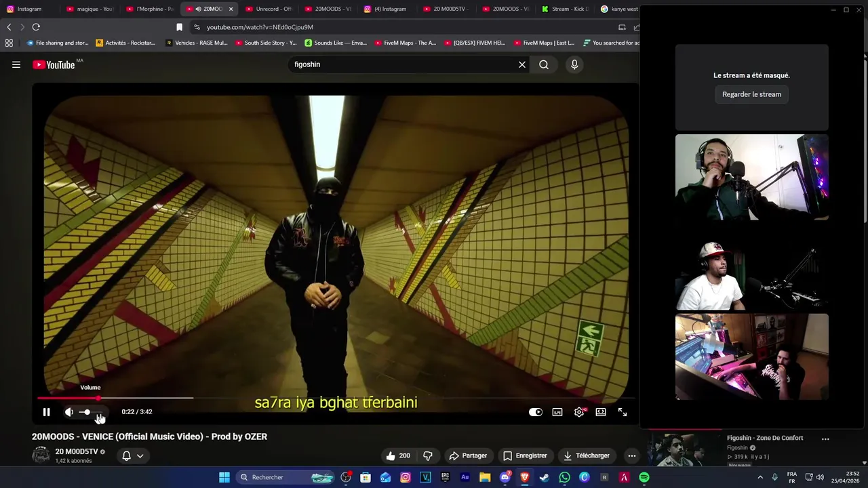Open the player settings gear
Screen dimensions: 868x488
pyautogui.click(x=579, y=412)
